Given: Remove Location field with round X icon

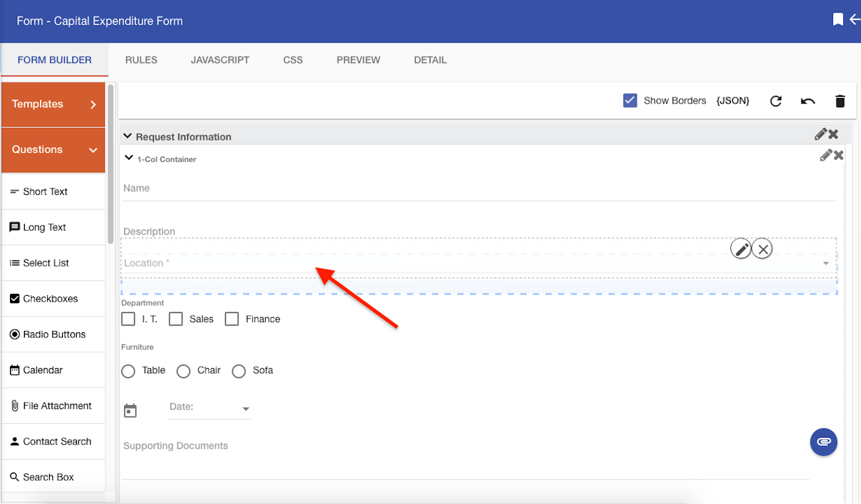Looking at the screenshot, I should [763, 249].
